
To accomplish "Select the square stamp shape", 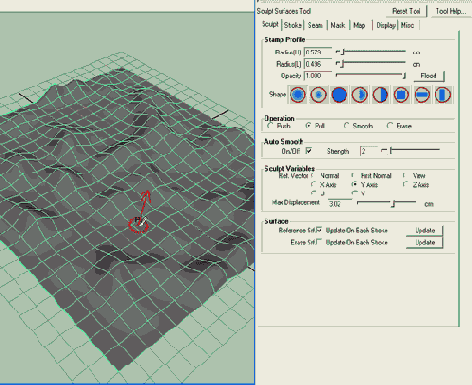I will [x=401, y=95].
